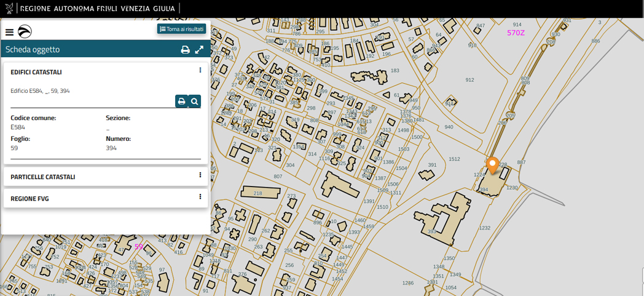
Task: Select building 218 on the map
Action: click(x=257, y=193)
